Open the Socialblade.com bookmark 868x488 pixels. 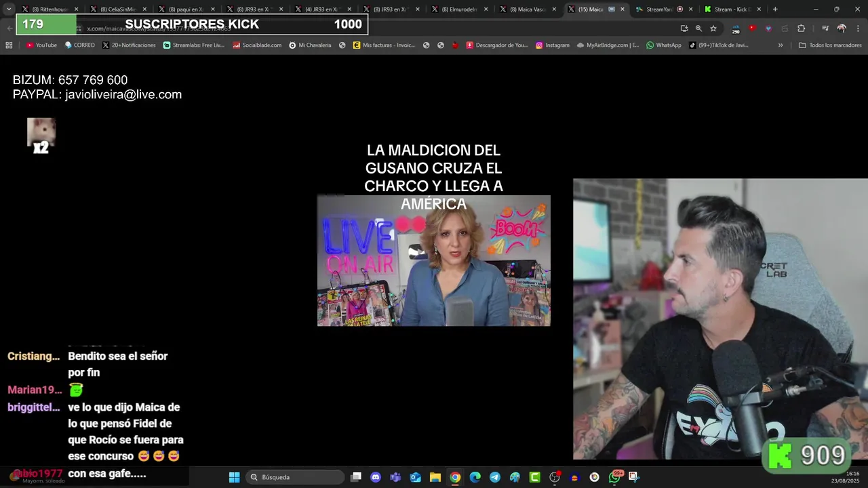coord(256,45)
